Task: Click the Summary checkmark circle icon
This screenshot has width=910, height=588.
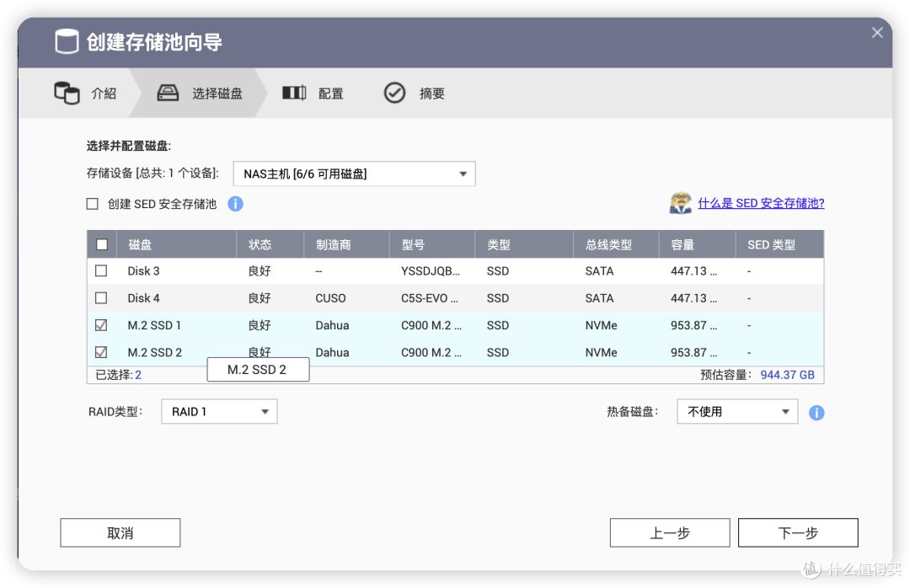Action: click(394, 93)
